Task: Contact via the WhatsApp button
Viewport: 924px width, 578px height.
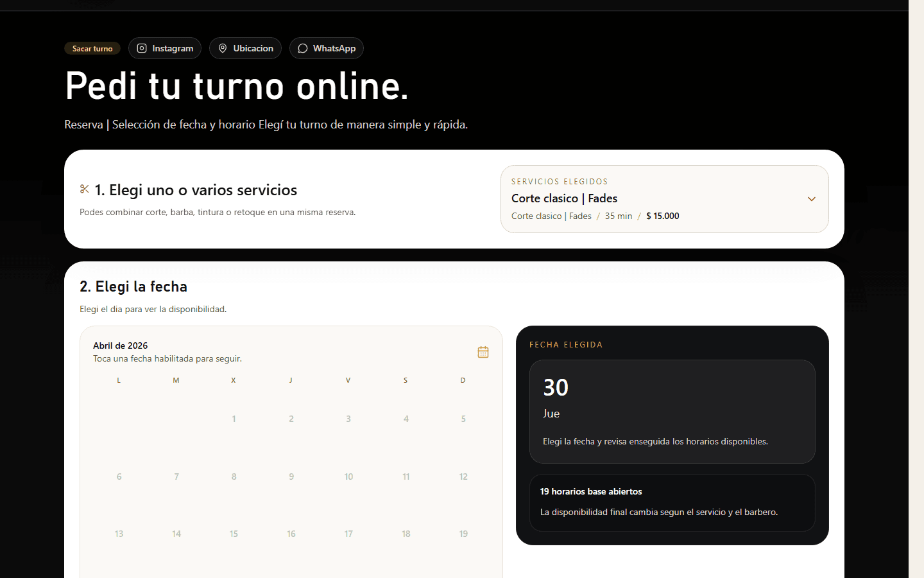Action: pyautogui.click(x=327, y=48)
